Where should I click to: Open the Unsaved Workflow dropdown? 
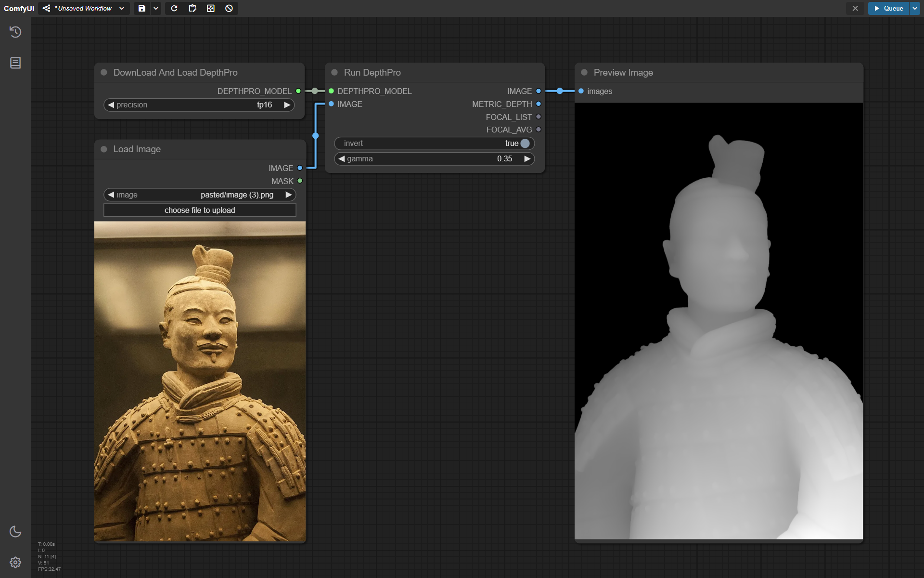(x=84, y=8)
